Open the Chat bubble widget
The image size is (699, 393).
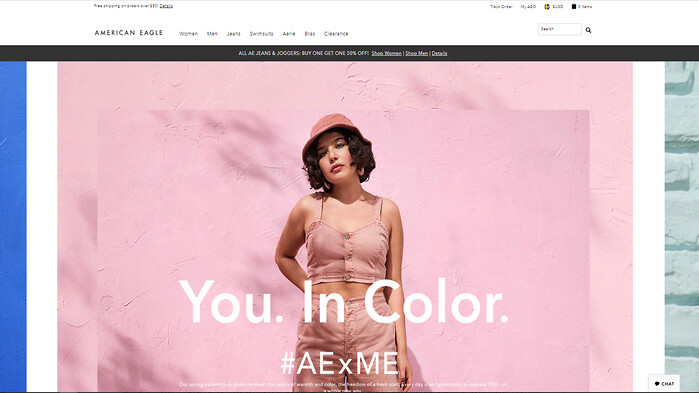click(664, 384)
